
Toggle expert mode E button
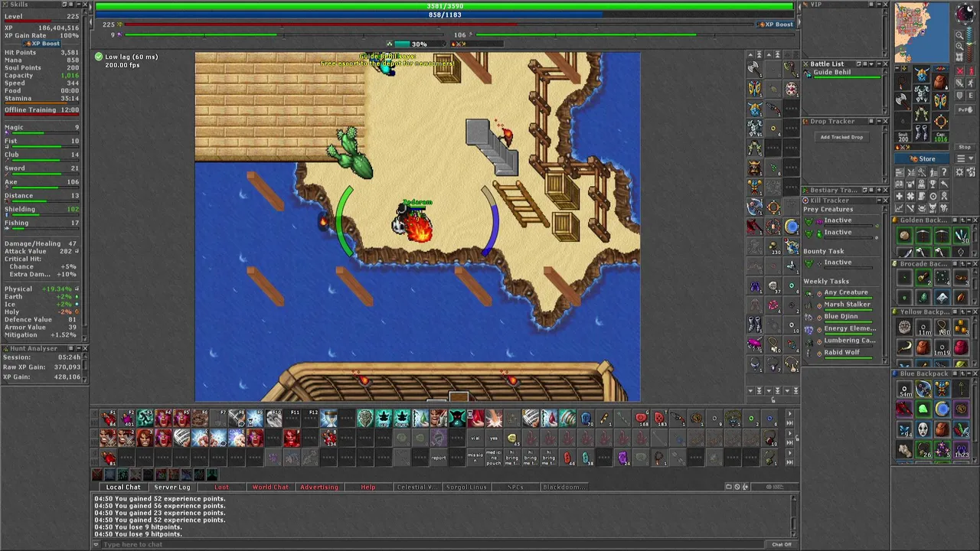point(971,96)
